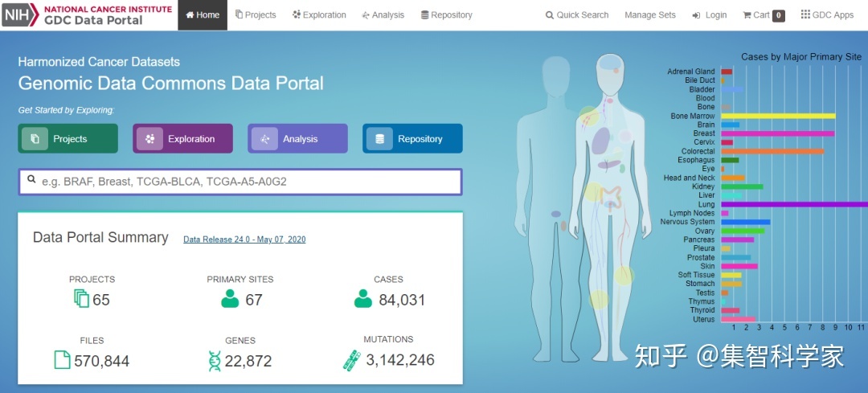This screenshot has width=868, height=393.
Task: Open the Cart
Action: [x=764, y=15]
